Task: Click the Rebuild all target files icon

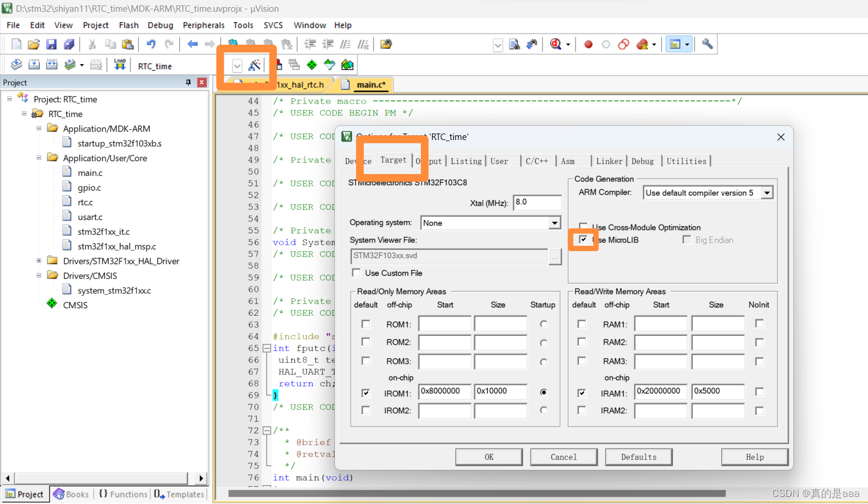Action: click(52, 65)
